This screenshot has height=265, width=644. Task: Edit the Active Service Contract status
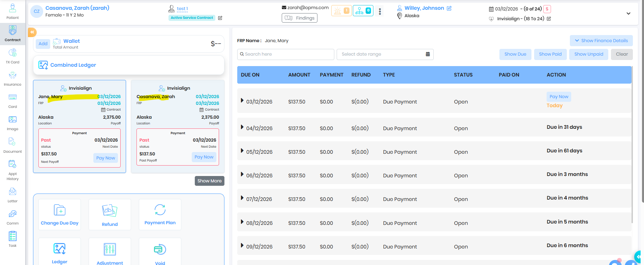[220, 18]
